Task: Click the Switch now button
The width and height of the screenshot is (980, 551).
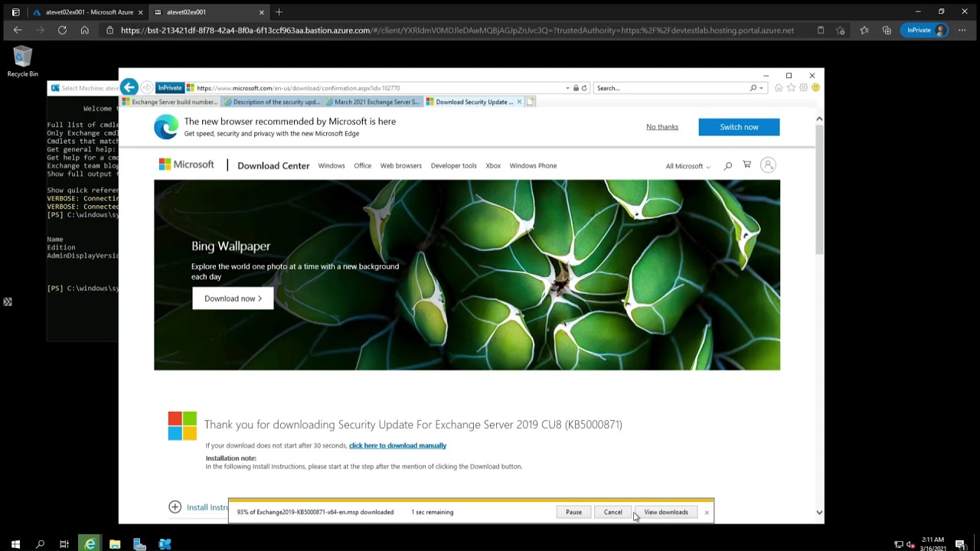Action: point(739,127)
